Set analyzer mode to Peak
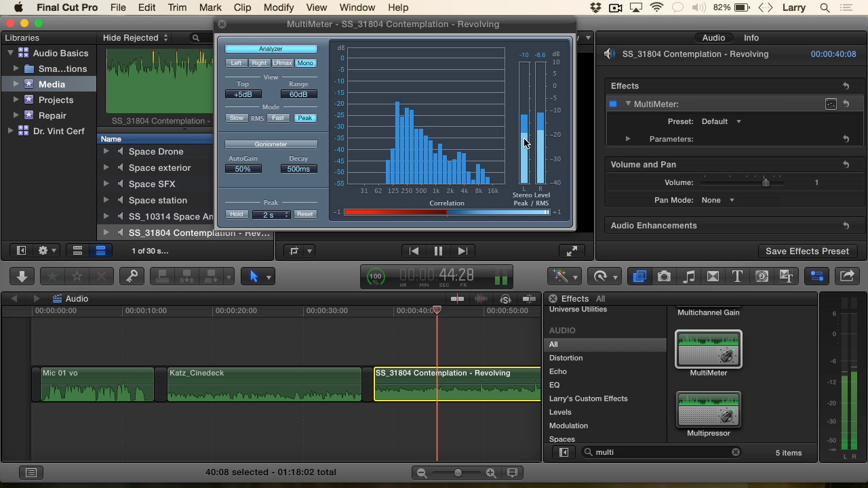Viewport: 868px width, 488px height. (305, 118)
